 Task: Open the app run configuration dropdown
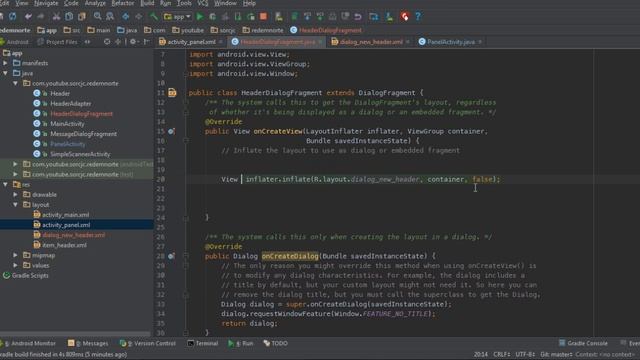177,17
